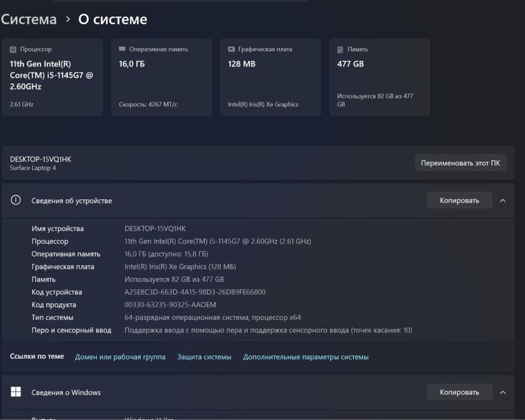The width and height of the screenshot is (525, 420).
Task: Open Защита системы link
Action: click(x=204, y=357)
